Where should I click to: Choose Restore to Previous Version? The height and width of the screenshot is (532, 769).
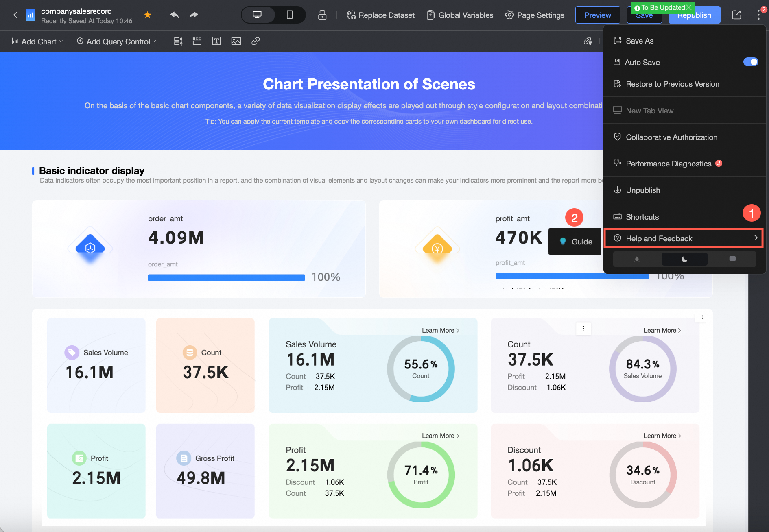(x=672, y=84)
